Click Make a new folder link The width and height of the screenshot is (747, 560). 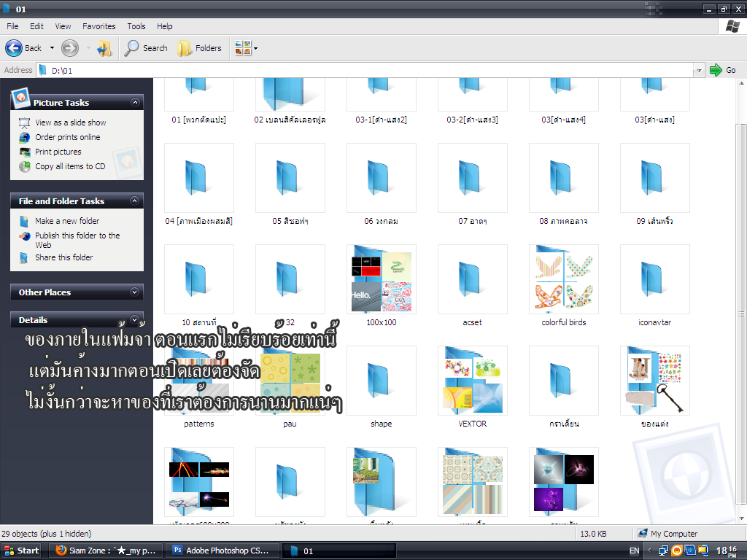(67, 221)
